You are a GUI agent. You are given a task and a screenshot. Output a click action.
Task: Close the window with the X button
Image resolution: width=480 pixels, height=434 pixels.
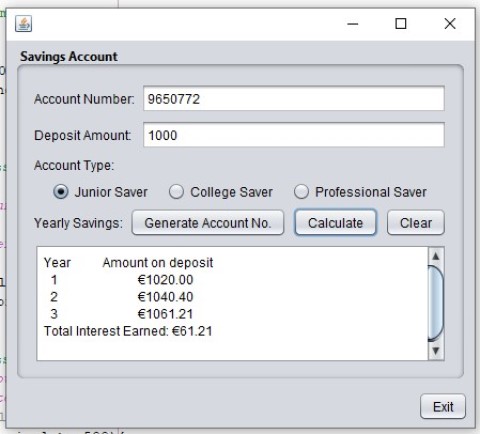(450, 24)
